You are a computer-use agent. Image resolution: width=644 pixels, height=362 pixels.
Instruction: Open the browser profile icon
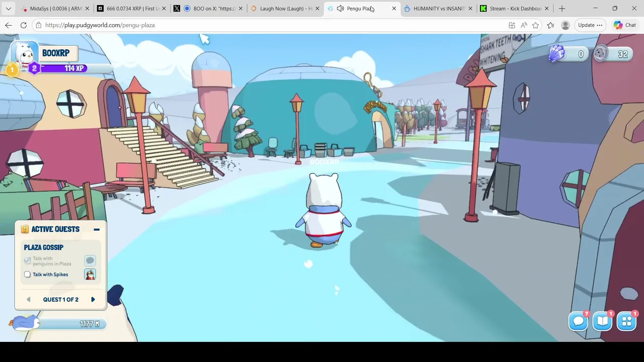coord(566,25)
